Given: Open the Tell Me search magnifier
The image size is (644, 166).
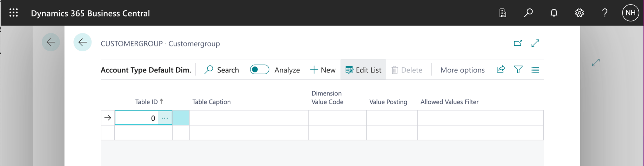Looking at the screenshot, I should click(528, 13).
